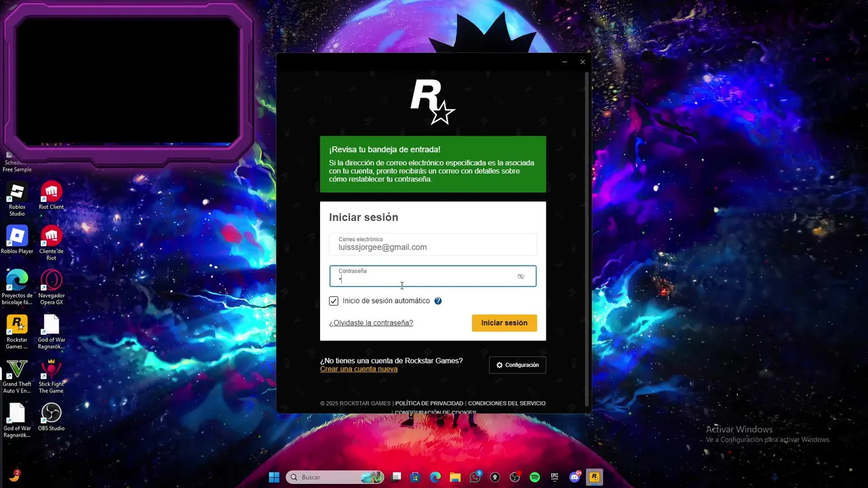Click the Rockstar Games logo
Screen dimensions: 868x488
433,102
